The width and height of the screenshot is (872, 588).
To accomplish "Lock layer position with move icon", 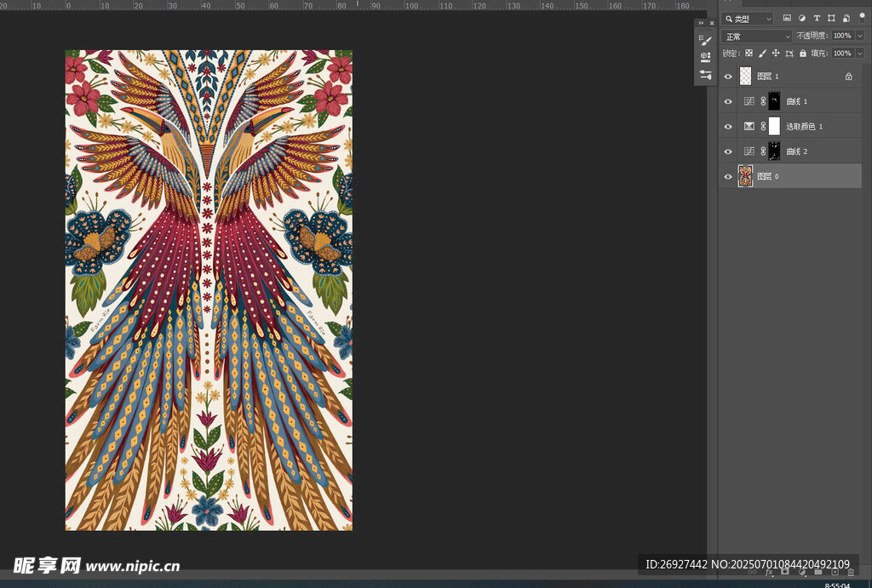I will pos(776,53).
